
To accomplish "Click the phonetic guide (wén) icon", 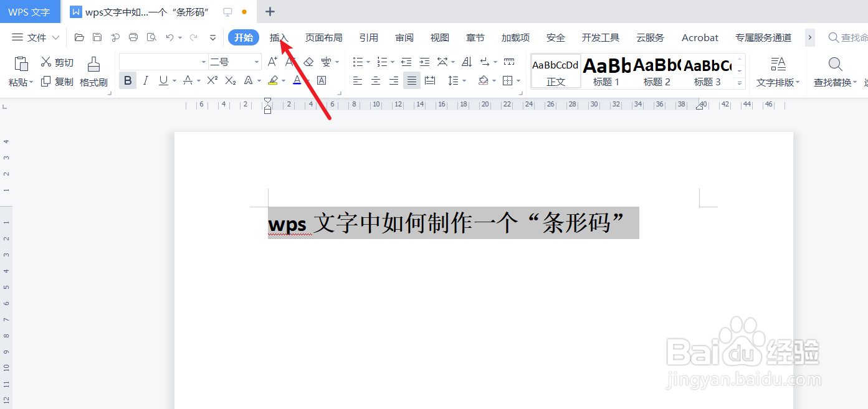I will tap(327, 62).
